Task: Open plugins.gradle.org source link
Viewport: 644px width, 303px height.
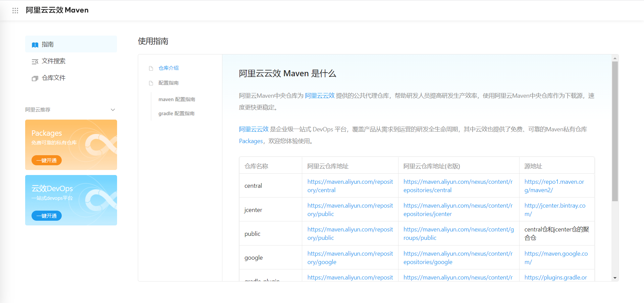Action: click(556, 277)
